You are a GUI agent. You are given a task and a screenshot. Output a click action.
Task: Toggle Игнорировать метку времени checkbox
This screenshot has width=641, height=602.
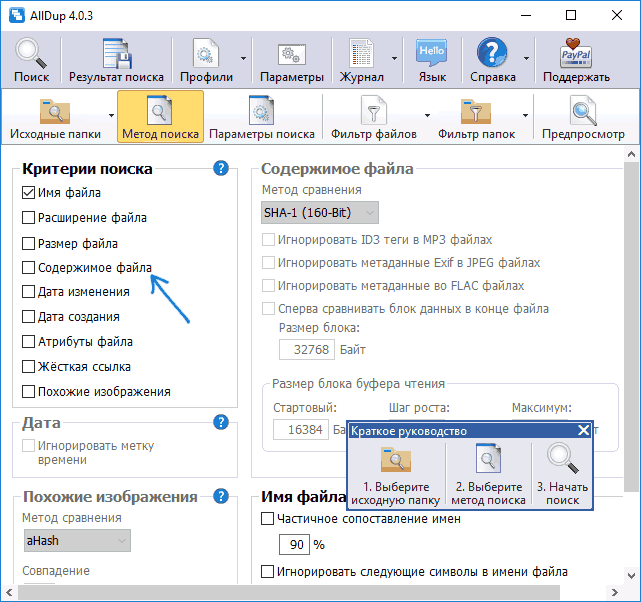pos(28,445)
